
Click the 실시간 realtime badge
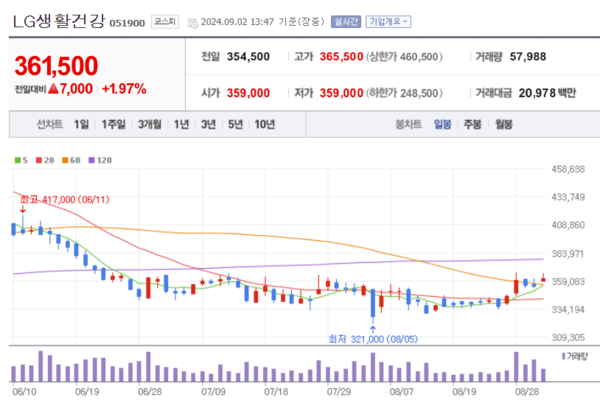(346, 22)
